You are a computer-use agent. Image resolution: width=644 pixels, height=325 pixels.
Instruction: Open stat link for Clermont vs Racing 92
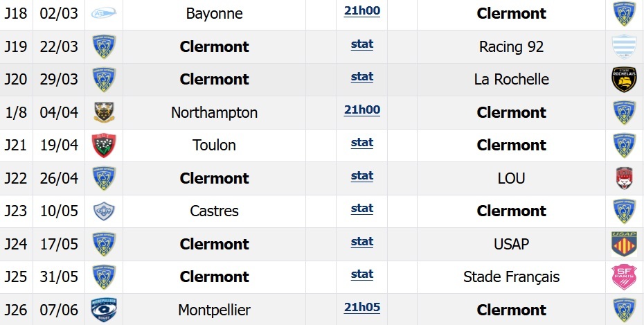tap(362, 44)
